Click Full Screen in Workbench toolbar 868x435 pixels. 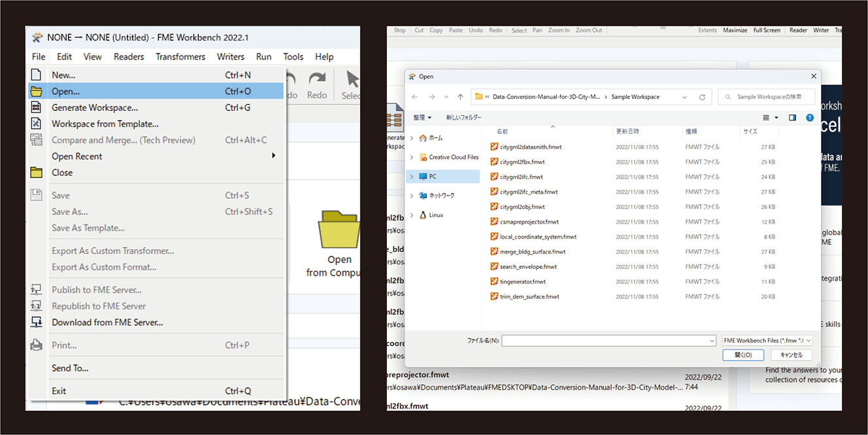coord(767,30)
